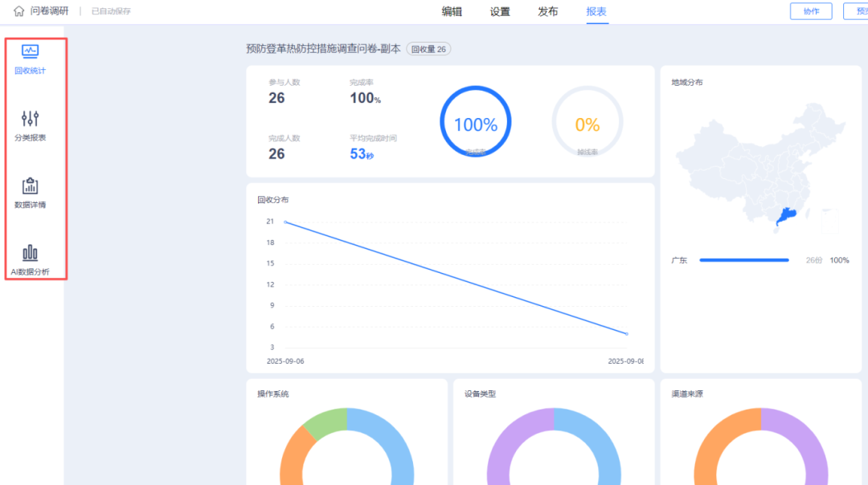This screenshot has height=485, width=868.
Task: Click the 操作系统 heading
Action: pyautogui.click(x=273, y=393)
